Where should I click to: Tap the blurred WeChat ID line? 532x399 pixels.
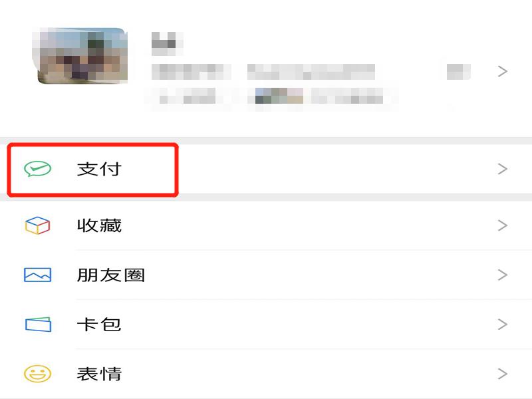(263, 72)
